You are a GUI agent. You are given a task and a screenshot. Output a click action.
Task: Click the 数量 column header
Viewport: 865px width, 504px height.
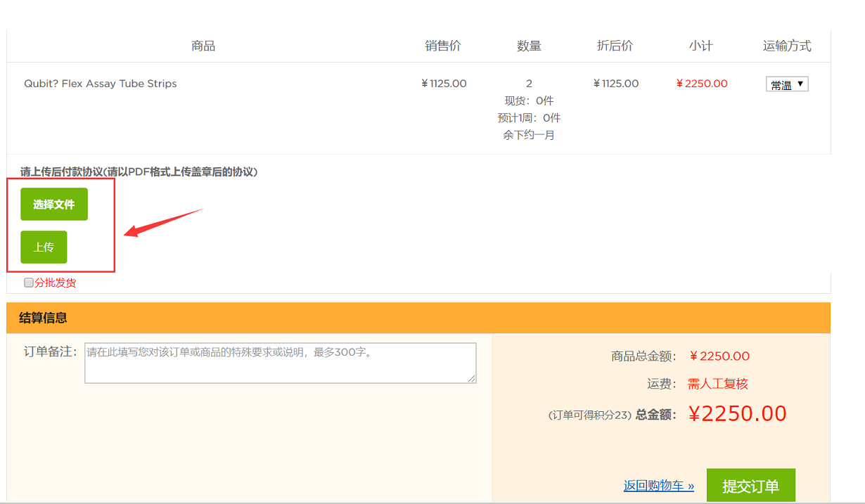[x=529, y=46]
